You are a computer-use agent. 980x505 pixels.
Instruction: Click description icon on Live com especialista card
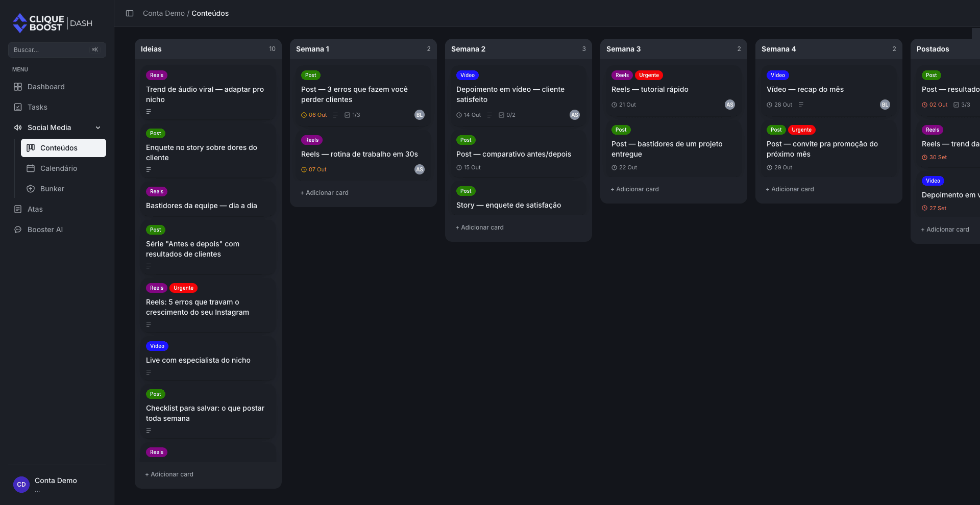149,372
